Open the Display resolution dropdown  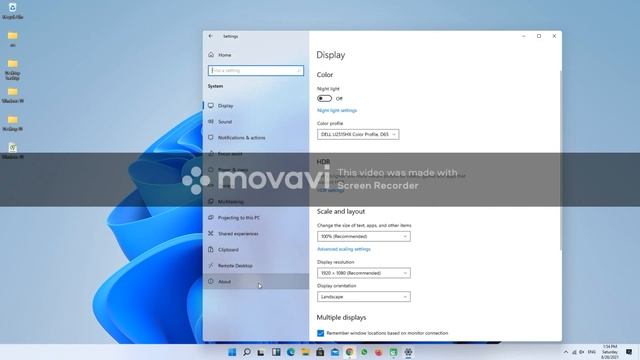pyautogui.click(x=364, y=273)
